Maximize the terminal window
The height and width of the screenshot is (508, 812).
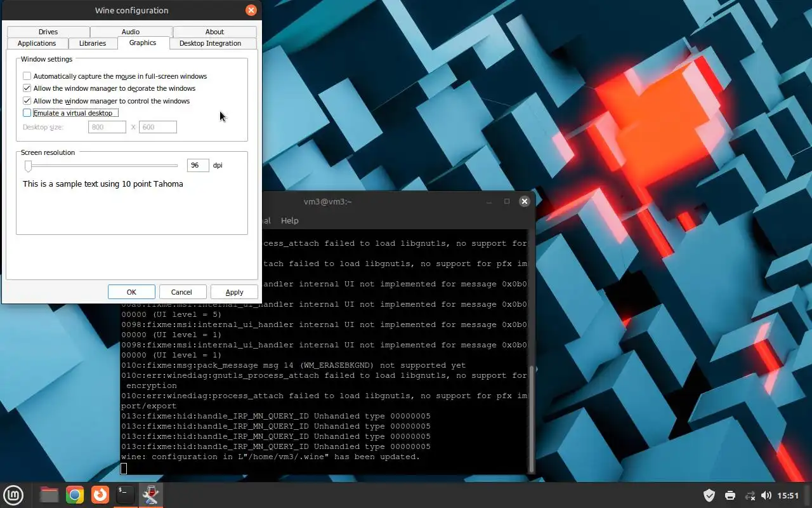click(x=507, y=201)
